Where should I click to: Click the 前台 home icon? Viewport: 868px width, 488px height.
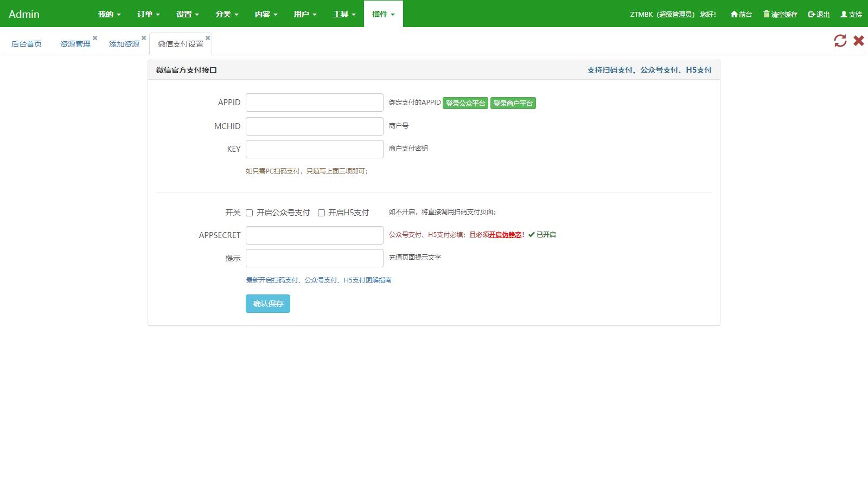click(735, 15)
